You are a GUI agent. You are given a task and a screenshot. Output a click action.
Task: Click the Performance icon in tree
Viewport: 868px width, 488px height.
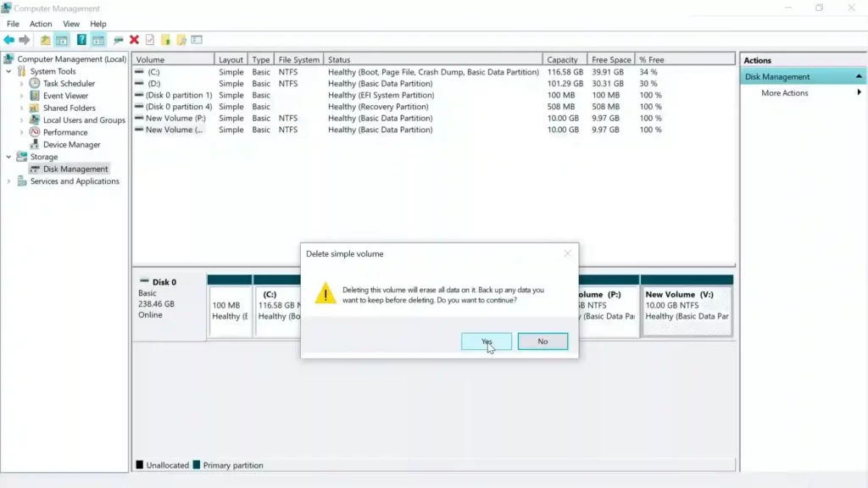tap(34, 132)
